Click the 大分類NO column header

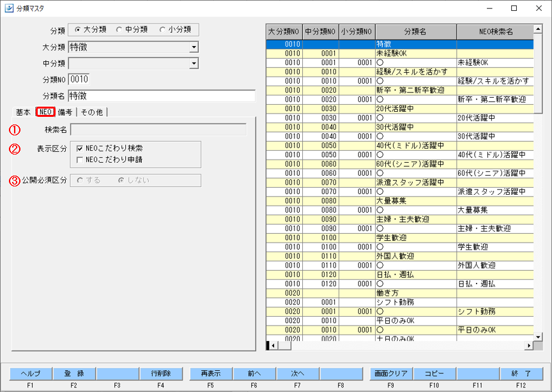[x=284, y=32]
